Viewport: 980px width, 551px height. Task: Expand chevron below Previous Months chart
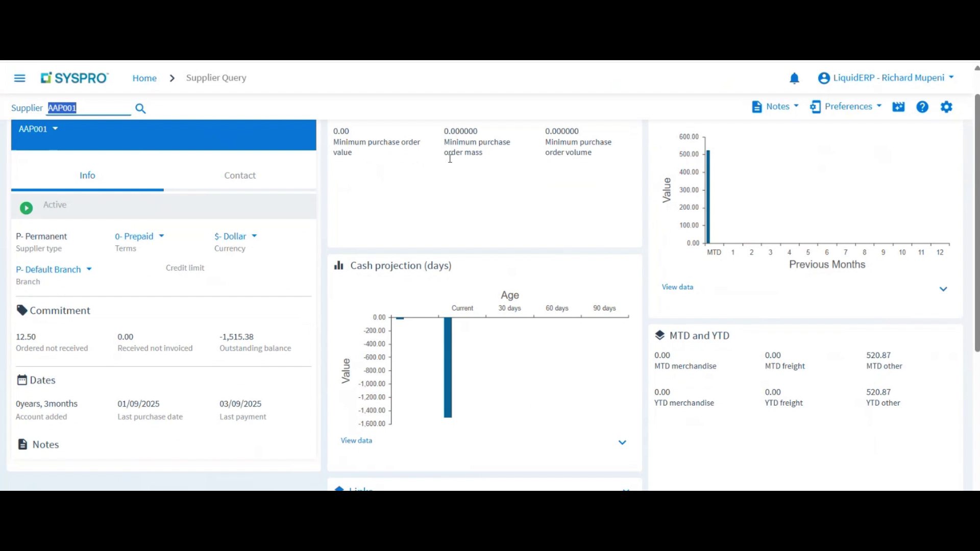pos(943,289)
